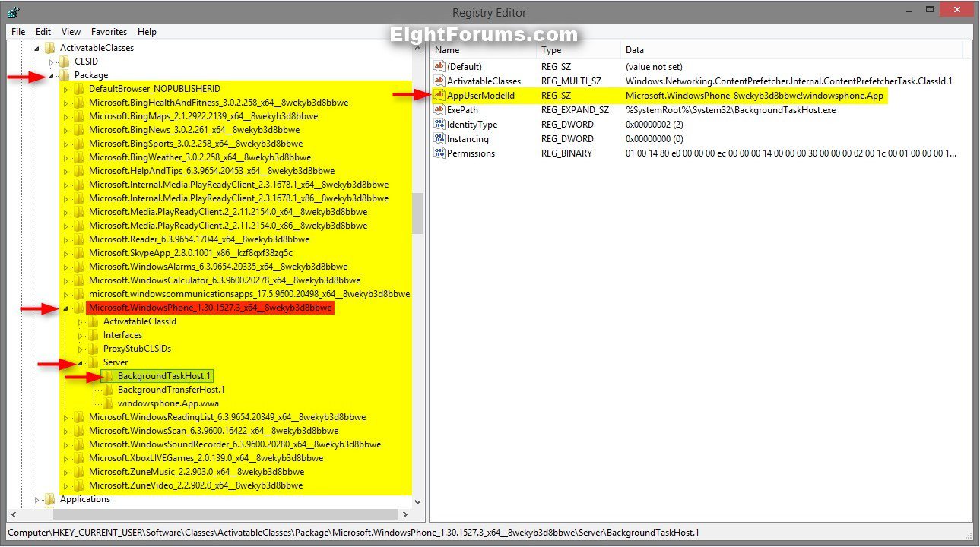Open the Edit menu
The height and width of the screenshot is (547, 980).
(x=43, y=32)
